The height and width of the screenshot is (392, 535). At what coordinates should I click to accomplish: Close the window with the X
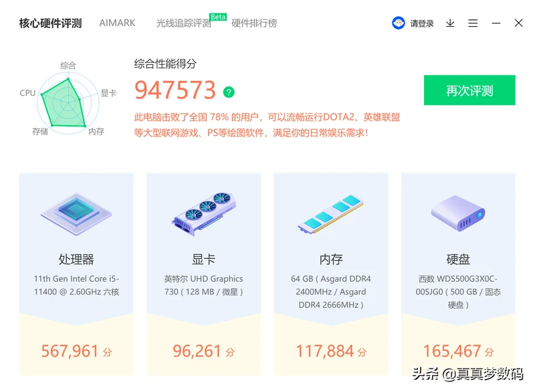(519, 23)
